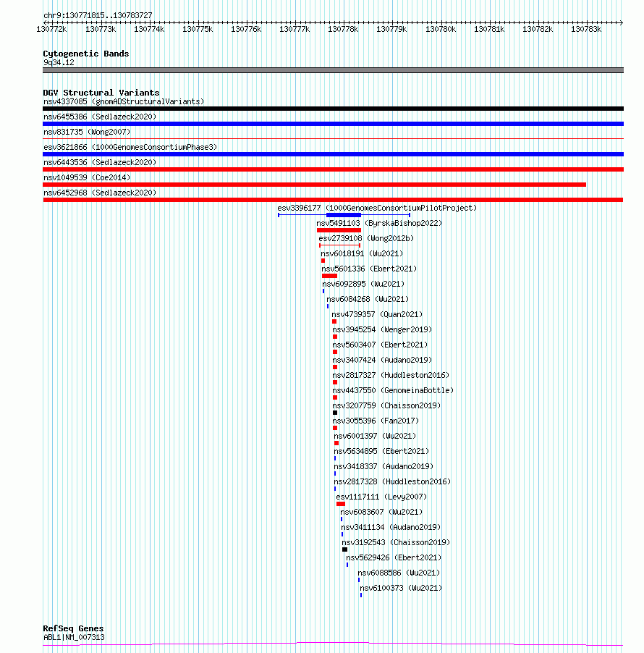Screen dimensions: 644x653
Task: Open variant nsv6088586 (Wu2021)
Action: point(399,573)
